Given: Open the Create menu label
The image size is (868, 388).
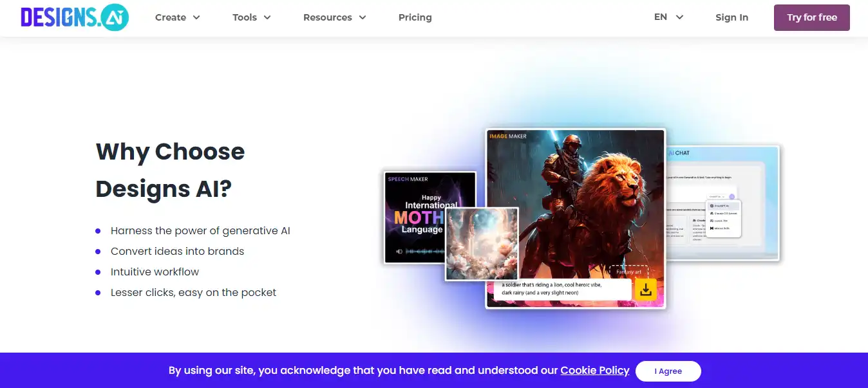Looking at the screenshot, I should [x=171, y=17].
